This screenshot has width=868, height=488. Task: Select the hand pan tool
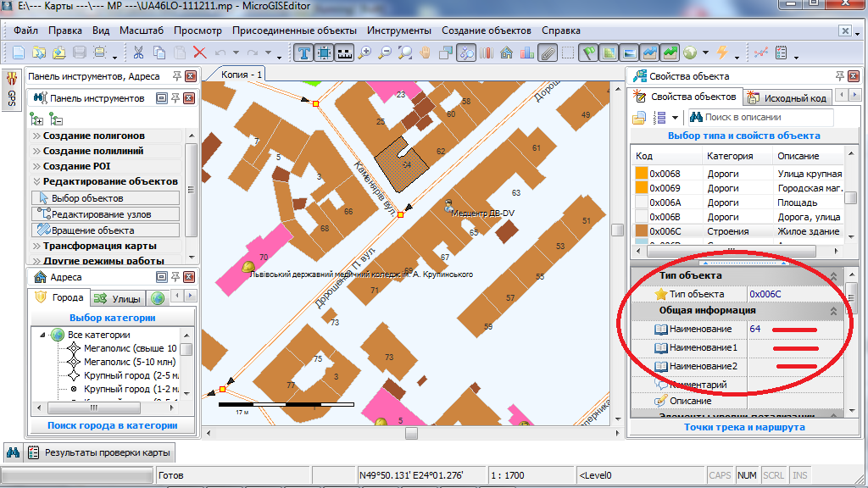click(x=426, y=53)
